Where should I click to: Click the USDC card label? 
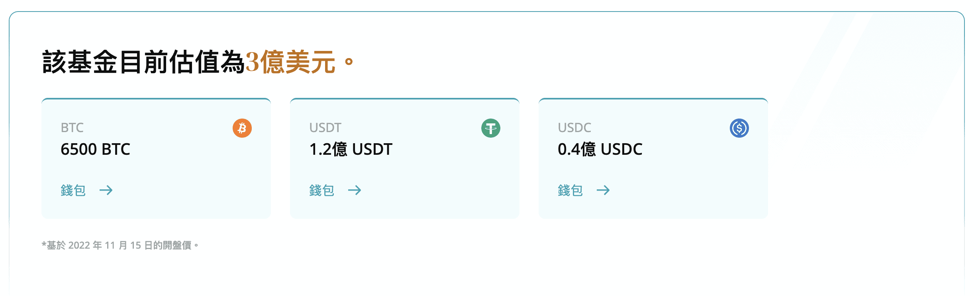click(574, 128)
